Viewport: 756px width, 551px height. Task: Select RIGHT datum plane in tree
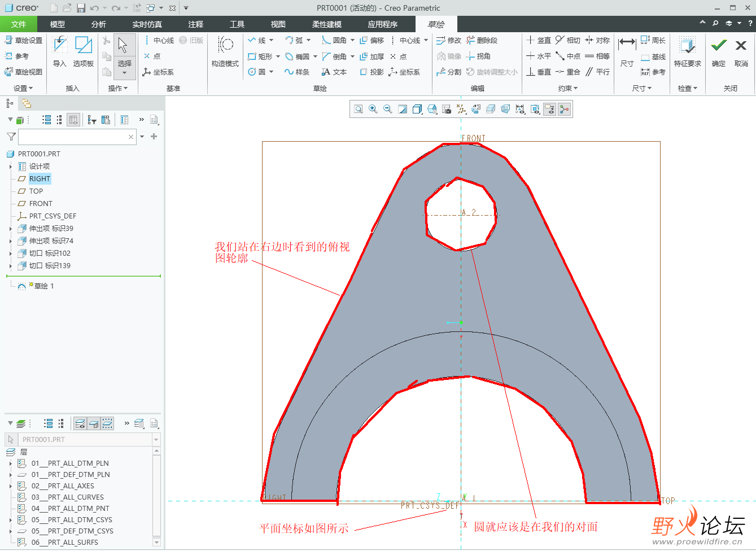pyautogui.click(x=40, y=179)
